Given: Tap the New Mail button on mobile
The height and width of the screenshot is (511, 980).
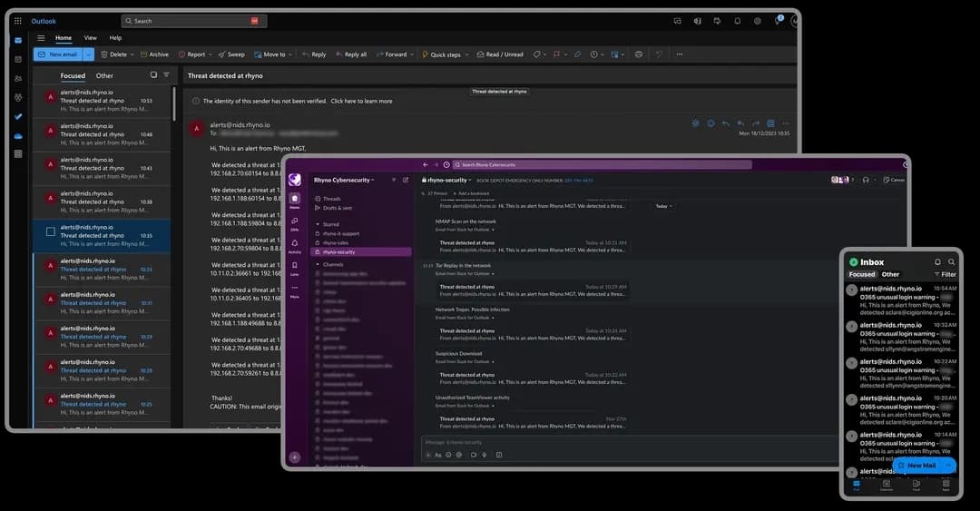Looking at the screenshot, I should 920,465.
